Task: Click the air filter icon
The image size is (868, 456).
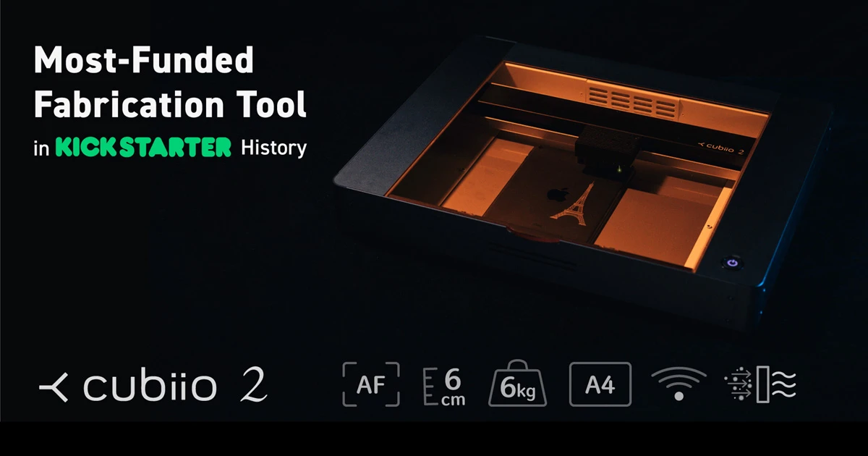Action: click(759, 384)
